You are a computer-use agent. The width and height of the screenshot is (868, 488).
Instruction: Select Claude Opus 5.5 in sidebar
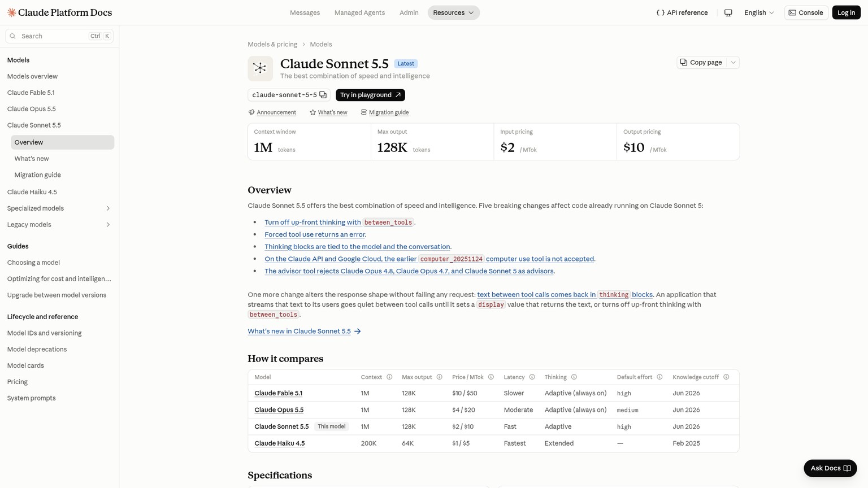(32, 109)
